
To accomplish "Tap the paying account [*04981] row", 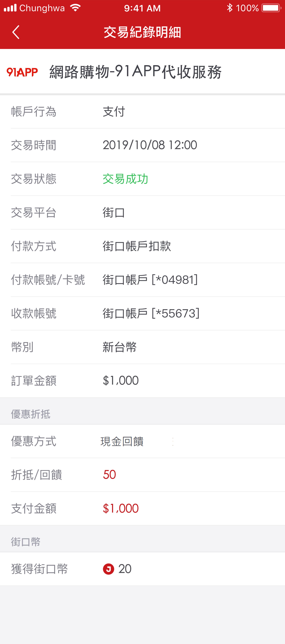I will coord(150,280).
